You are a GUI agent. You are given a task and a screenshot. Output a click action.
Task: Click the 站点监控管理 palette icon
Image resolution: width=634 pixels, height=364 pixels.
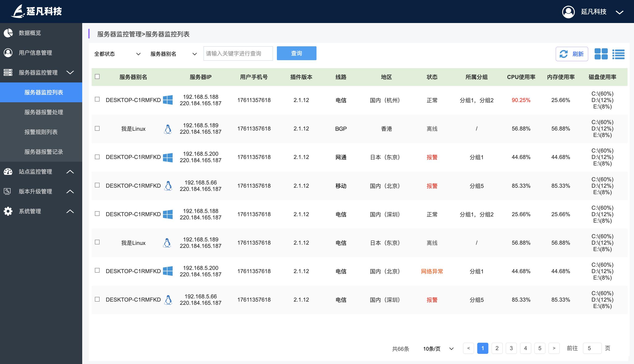click(x=8, y=172)
